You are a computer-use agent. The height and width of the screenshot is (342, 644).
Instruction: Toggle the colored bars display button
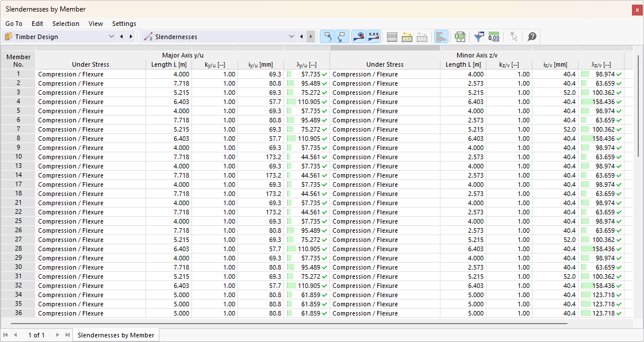441,37
